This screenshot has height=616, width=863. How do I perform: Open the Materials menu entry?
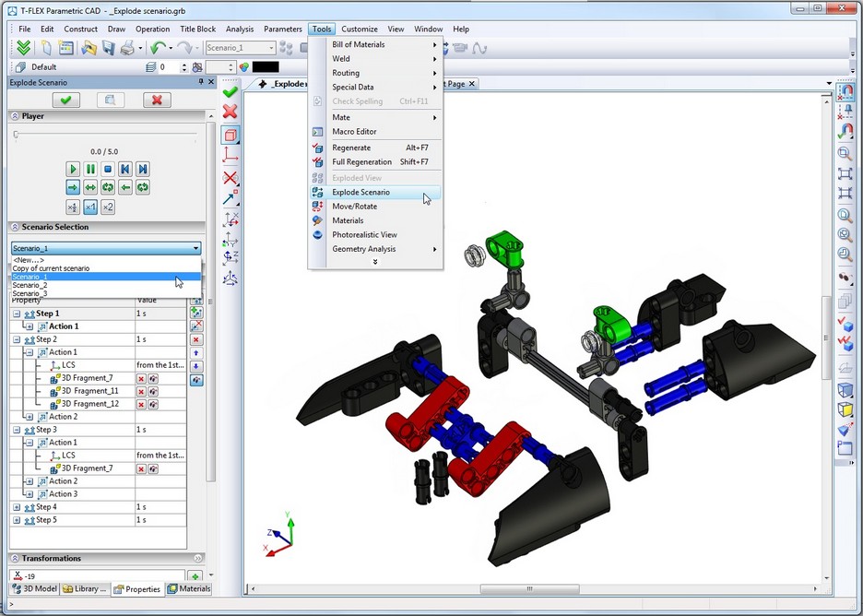[348, 220]
